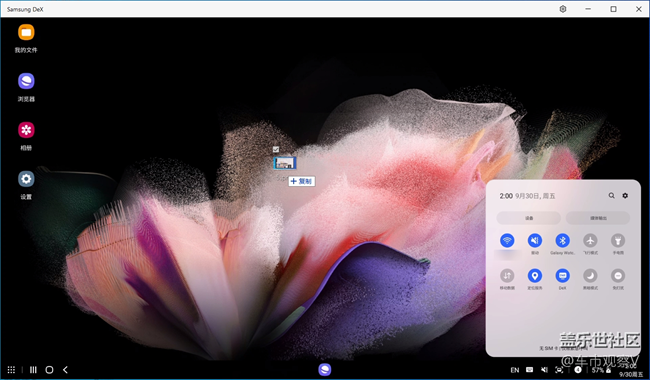650x380 pixels.
Task: Turn on the flashlight quick setting
Action: pos(618,240)
